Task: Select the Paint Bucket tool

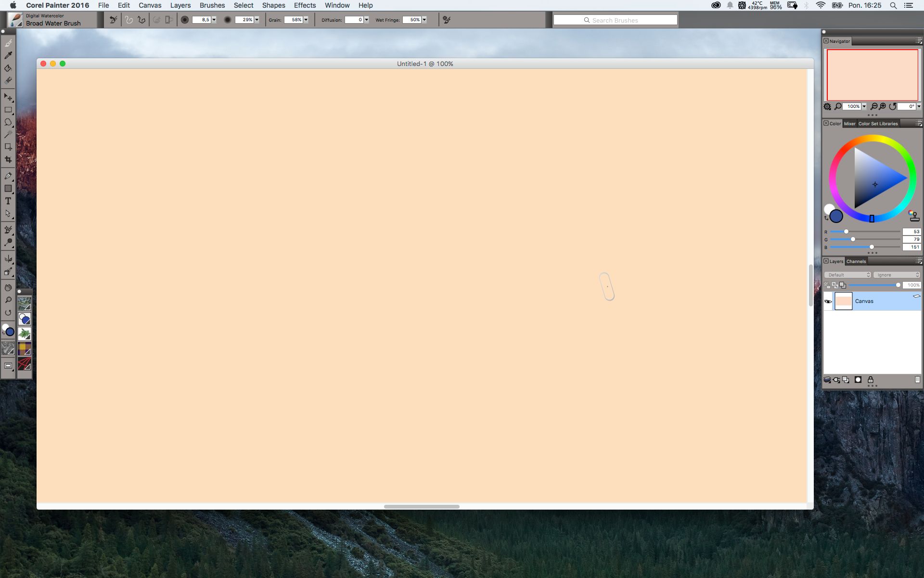Action: pyautogui.click(x=8, y=68)
